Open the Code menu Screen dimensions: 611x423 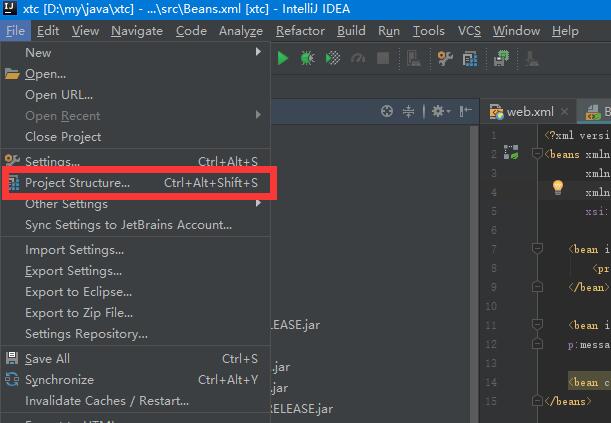(191, 31)
